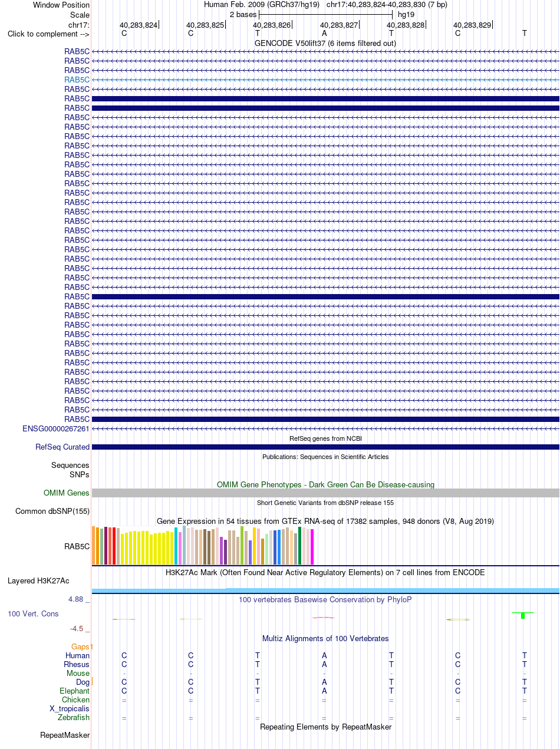Click the dark green bar in GTEx chart
The width and height of the screenshot is (560, 749).
(x=300, y=546)
